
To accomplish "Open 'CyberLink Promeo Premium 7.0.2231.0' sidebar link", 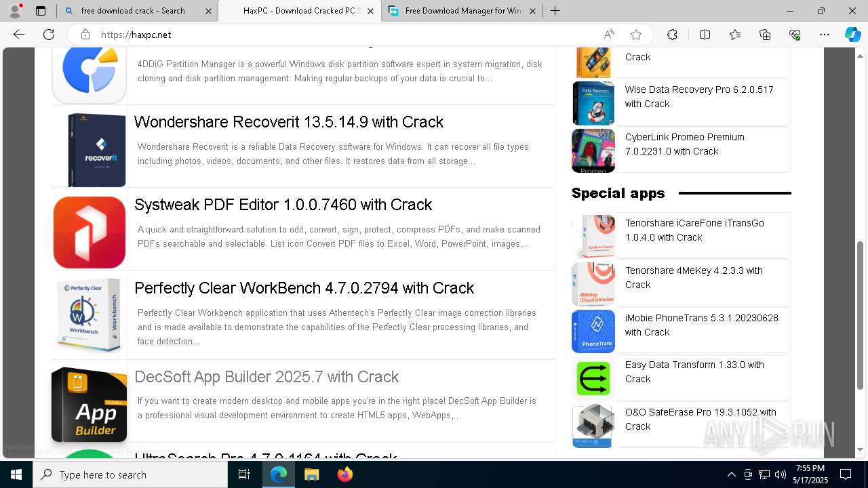I will point(685,144).
